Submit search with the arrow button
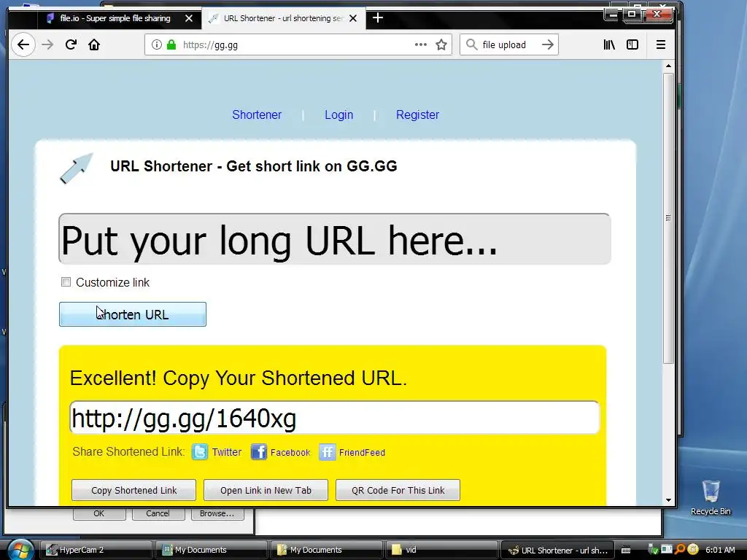 [548, 44]
